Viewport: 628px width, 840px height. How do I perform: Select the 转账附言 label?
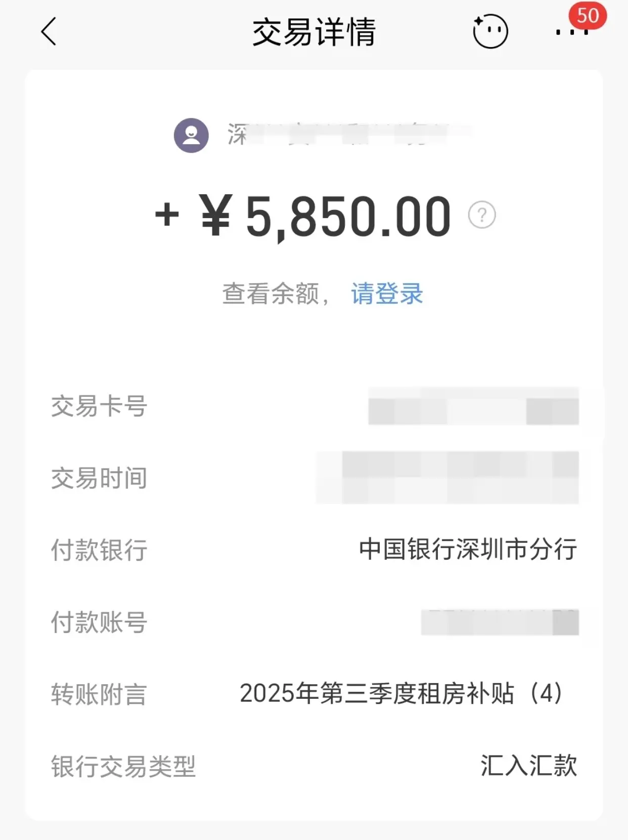(x=99, y=694)
